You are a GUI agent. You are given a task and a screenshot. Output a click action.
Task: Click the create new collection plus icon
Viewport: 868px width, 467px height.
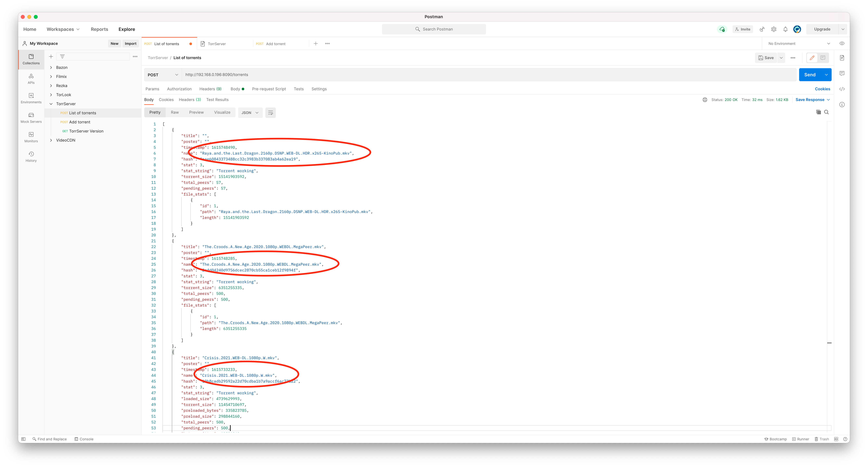coord(51,57)
